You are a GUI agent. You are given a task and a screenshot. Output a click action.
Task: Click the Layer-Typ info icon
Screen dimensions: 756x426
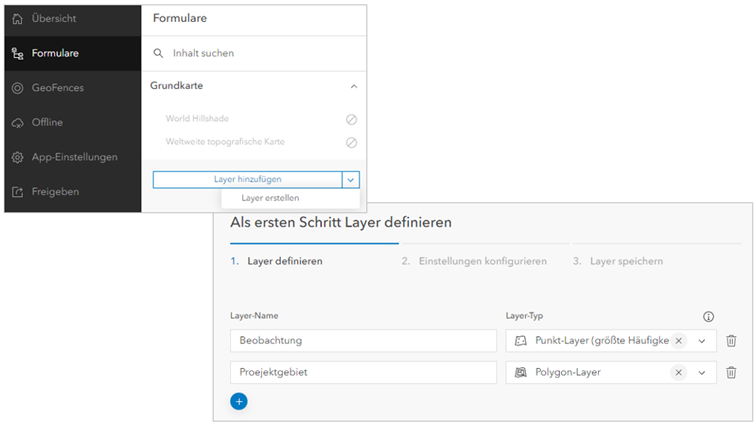708,317
